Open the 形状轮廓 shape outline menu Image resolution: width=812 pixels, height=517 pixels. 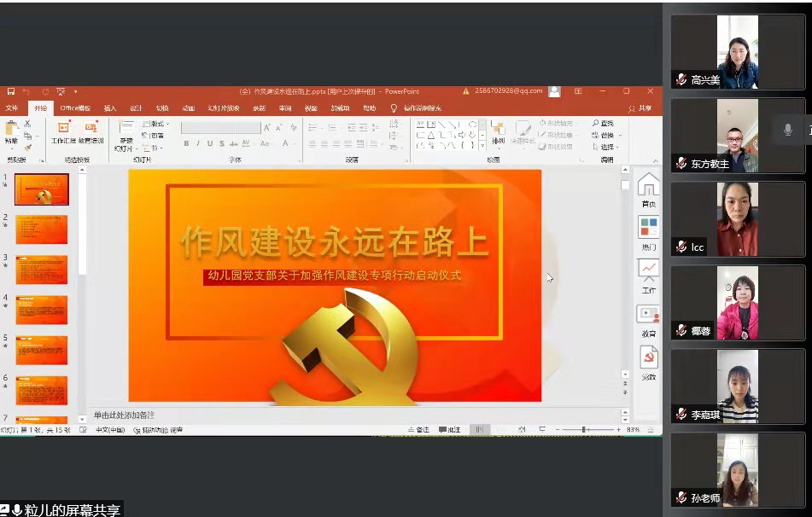(x=558, y=135)
